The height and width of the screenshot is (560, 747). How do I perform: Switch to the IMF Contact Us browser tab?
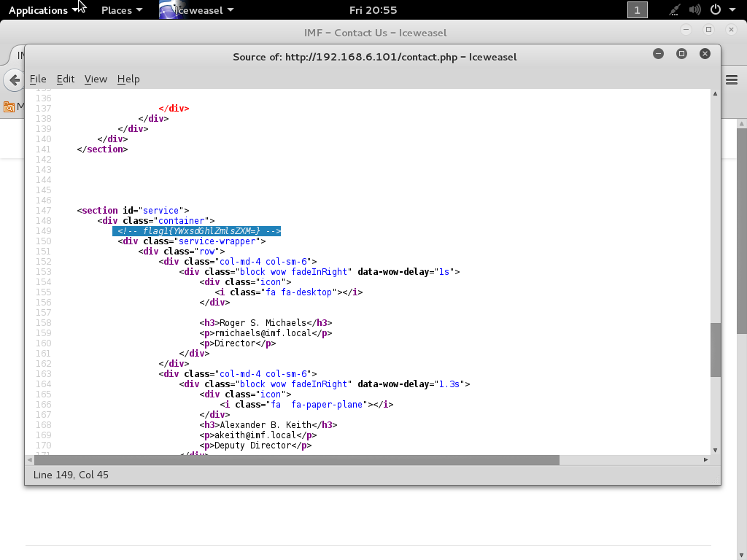[x=20, y=55]
